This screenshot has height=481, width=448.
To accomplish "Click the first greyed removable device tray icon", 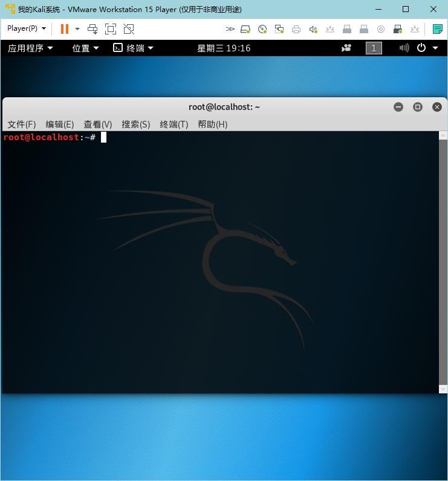I will [330, 29].
